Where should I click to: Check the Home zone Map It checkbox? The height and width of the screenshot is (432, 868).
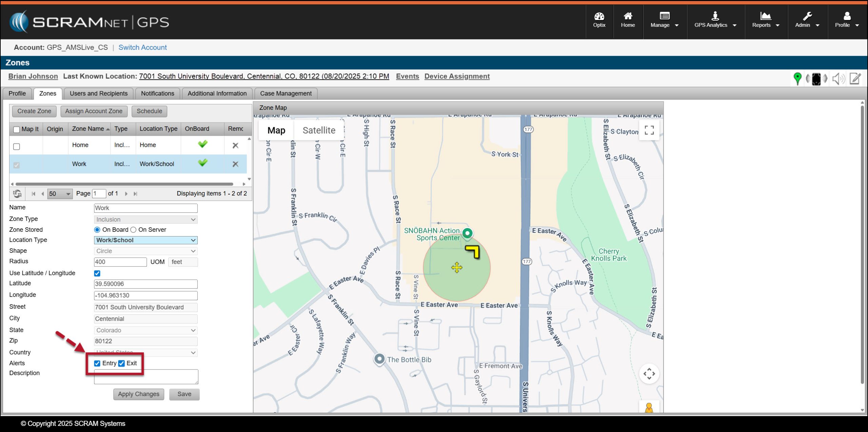16,147
